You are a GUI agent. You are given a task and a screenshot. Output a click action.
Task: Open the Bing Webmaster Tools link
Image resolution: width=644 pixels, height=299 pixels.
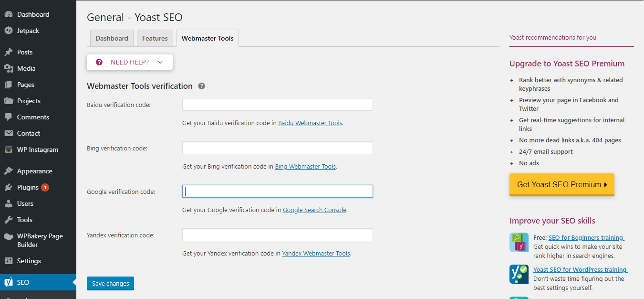(305, 167)
